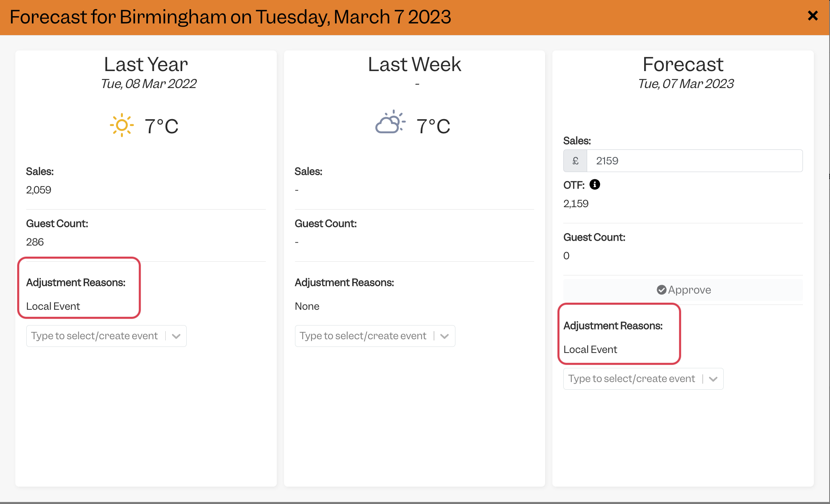The width and height of the screenshot is (830, 504).
Task: Click the forecast OTF value 2,159
Action: tap(576, 204)
